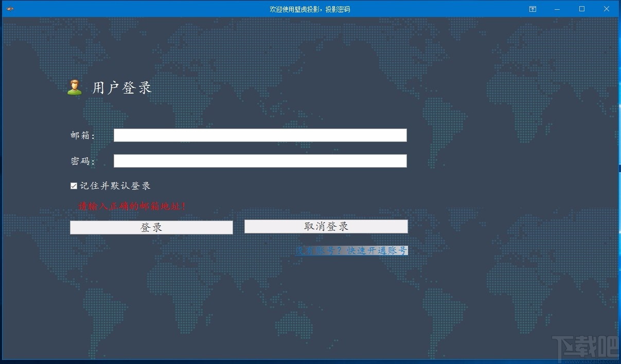Click the 密码 field label
This screenshot has width=621, height=364.
[x=82, y=161]
